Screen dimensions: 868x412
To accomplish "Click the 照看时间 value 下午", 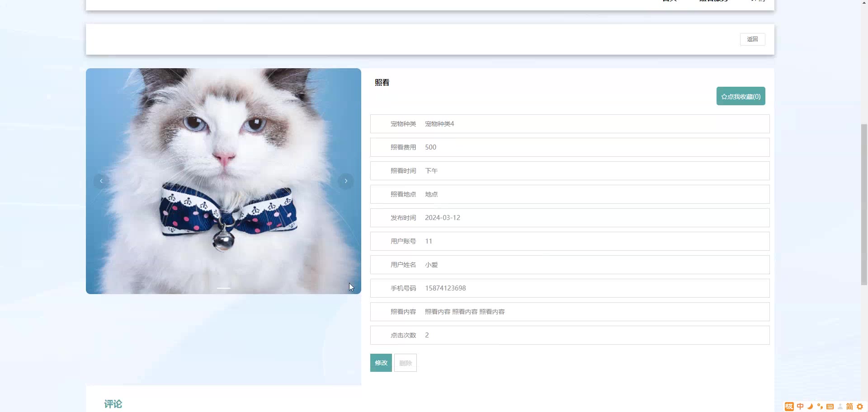I will (x=431, y=171).
